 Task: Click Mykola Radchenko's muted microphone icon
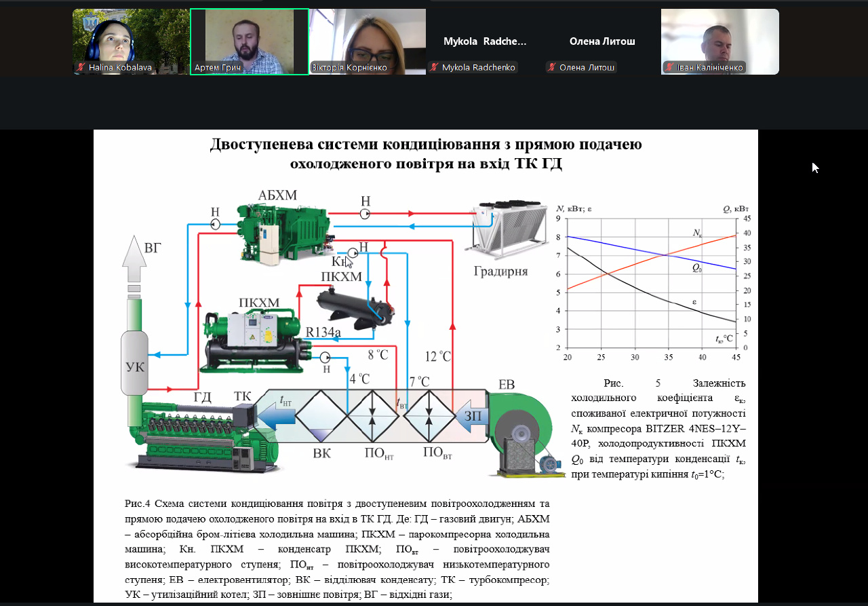[x=434, y=68]
